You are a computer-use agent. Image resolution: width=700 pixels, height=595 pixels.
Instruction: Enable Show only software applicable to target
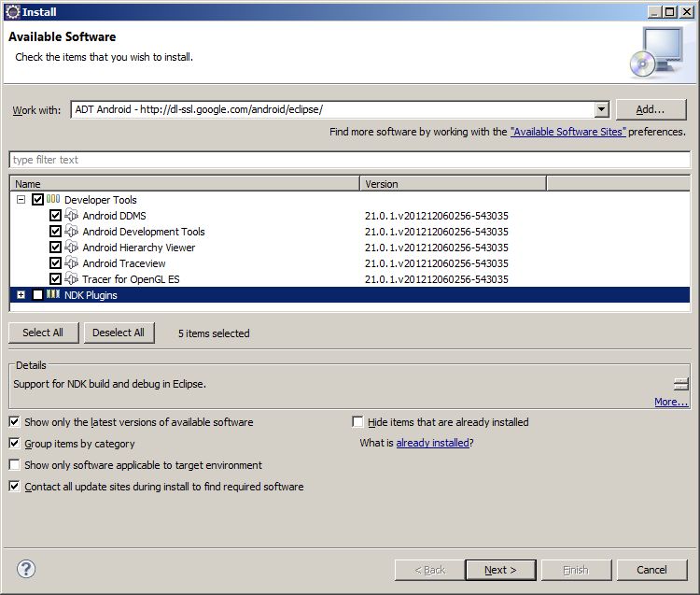click(14, 464)
